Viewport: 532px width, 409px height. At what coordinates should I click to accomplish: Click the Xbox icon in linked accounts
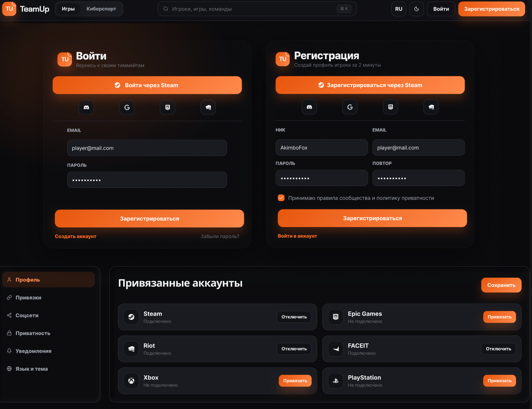tap(131, 381)
